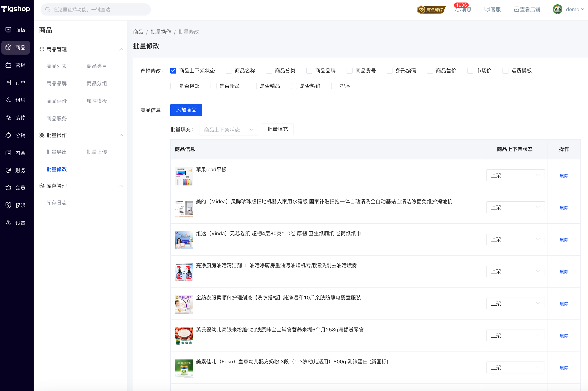Screen dimensions: 588x391
Task: Open the 消息 notification bell icon
Action: tap(458, 9)
